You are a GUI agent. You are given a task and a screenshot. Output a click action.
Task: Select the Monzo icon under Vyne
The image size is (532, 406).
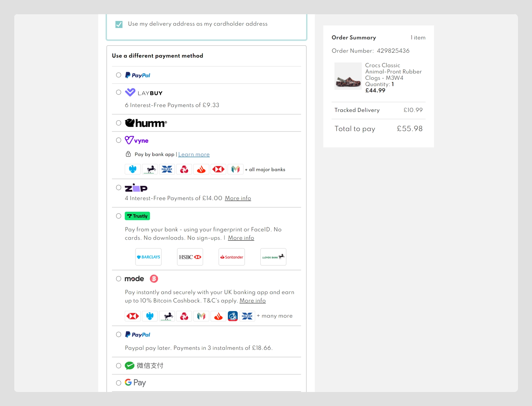[x=235, y=169]
